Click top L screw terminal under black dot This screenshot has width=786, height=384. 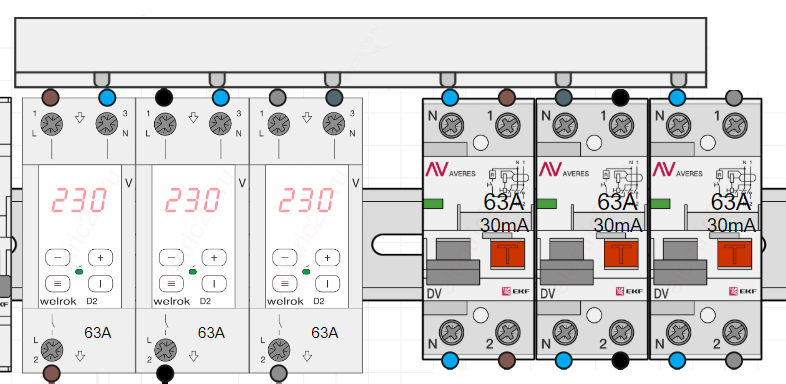click(165, 124)
